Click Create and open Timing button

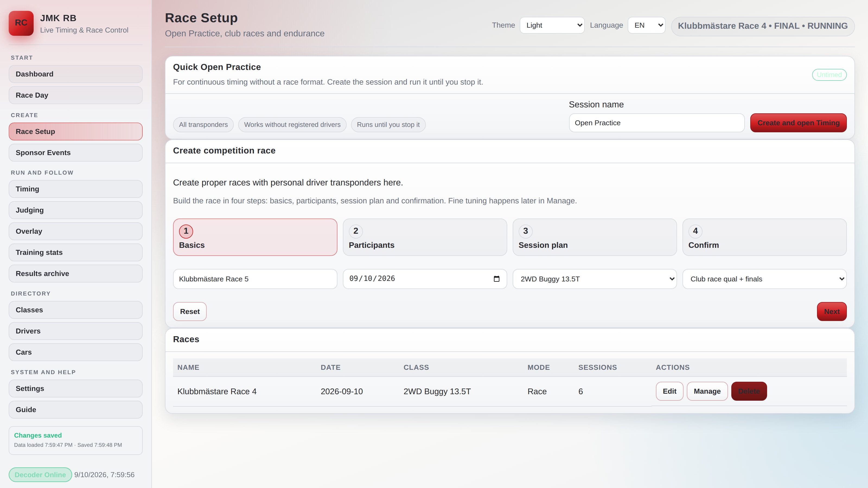[x=798, y=123]
